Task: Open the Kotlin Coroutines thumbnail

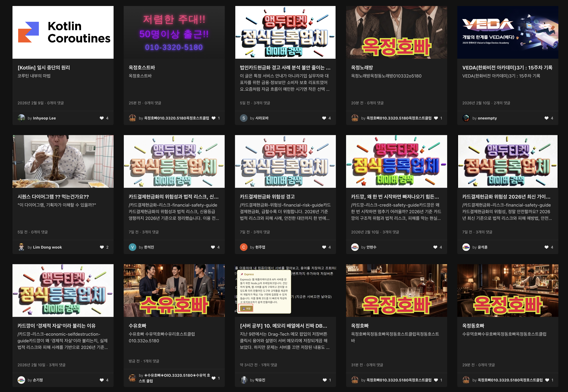Action: 63,32
